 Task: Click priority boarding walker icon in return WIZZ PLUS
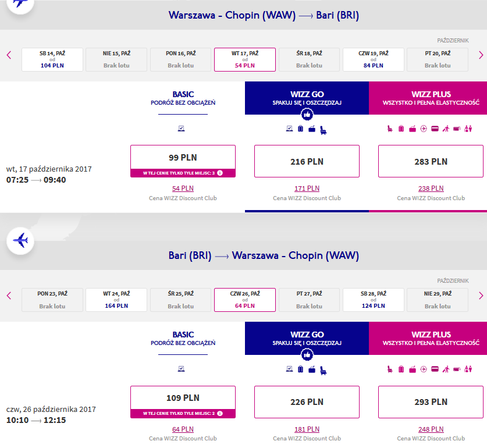click(446, 369)
